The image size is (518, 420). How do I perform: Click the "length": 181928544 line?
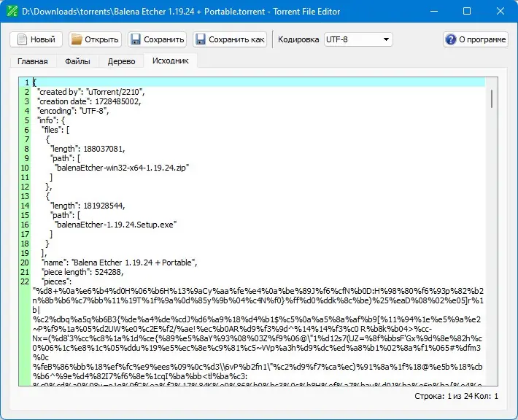pyautogui.click(x=88, y=206)
